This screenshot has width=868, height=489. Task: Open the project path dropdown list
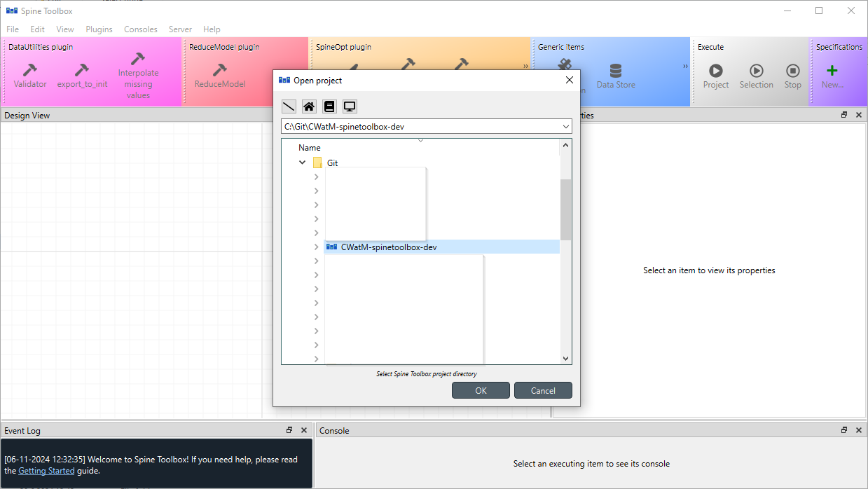click(x=565, y=127)
